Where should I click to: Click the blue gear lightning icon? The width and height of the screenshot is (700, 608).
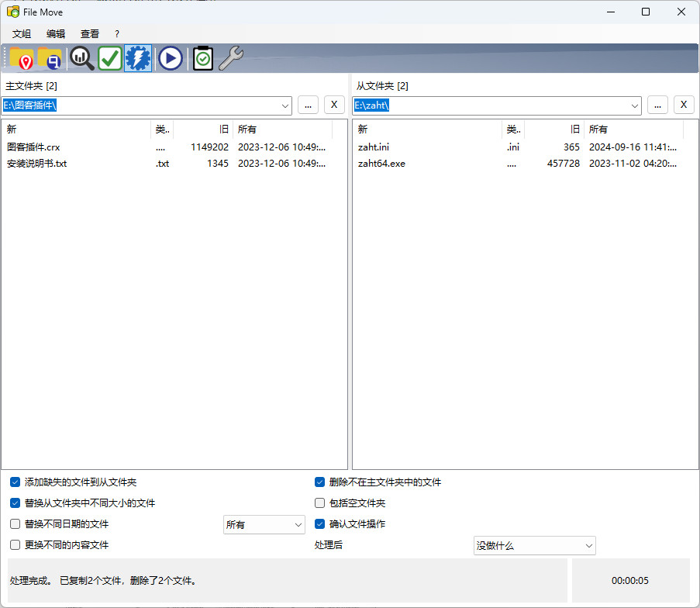click(x=138, y=58)
